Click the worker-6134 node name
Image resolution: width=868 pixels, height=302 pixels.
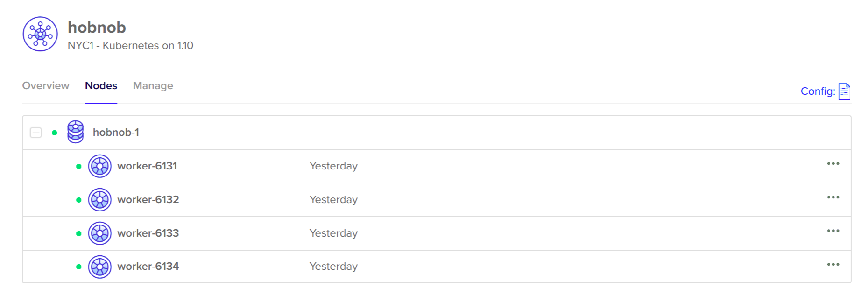[148, 267]
